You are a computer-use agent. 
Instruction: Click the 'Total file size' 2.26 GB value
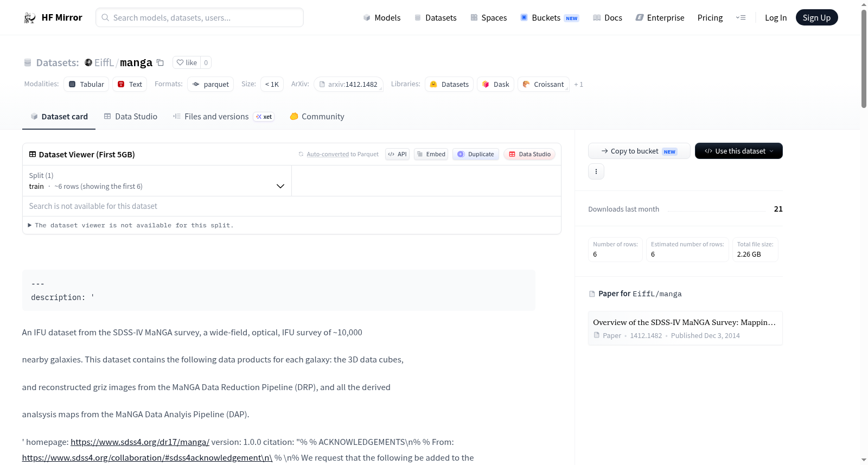(x=749, y=254)
